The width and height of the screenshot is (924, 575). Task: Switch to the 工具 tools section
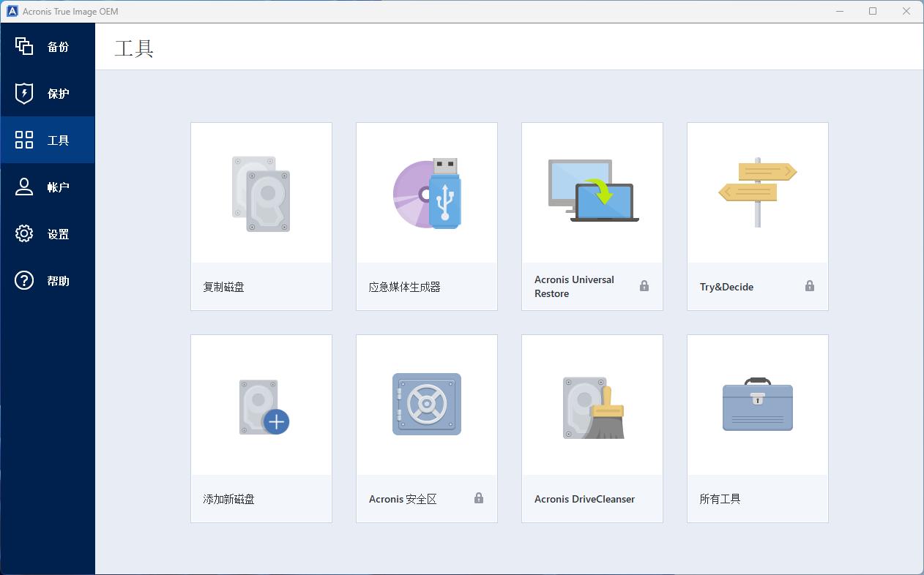tap(47, 140)
